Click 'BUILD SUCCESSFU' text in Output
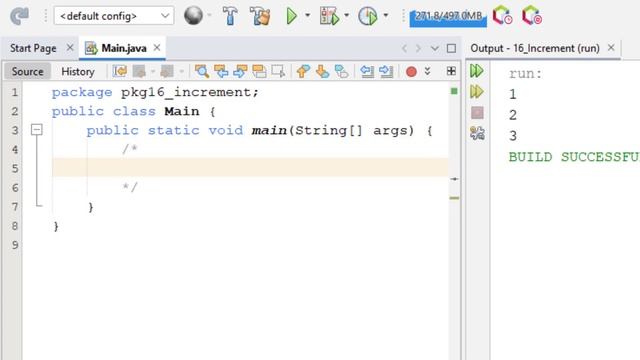This screenshot has width=640, height=360. [x=574, y=157]
